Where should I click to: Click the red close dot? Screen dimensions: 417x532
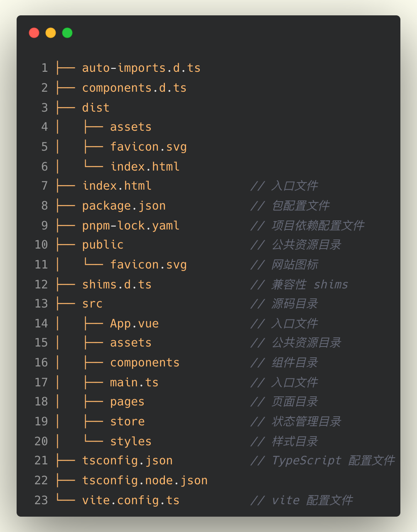tap(34, 33)
